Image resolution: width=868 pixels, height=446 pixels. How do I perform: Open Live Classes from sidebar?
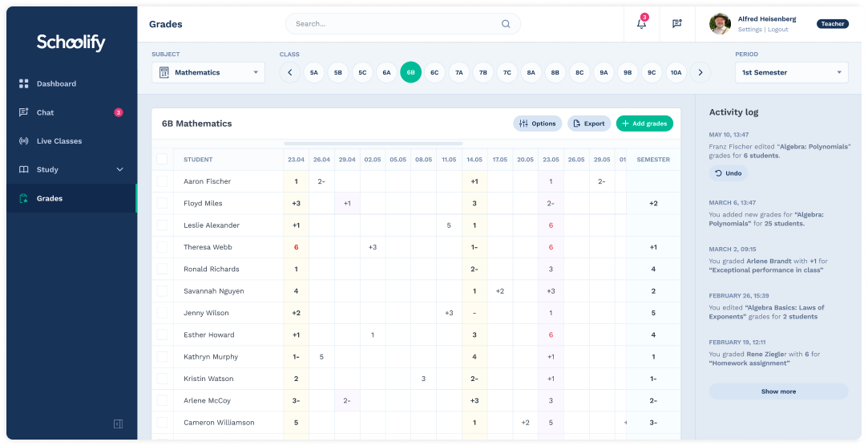pos(72,140)
